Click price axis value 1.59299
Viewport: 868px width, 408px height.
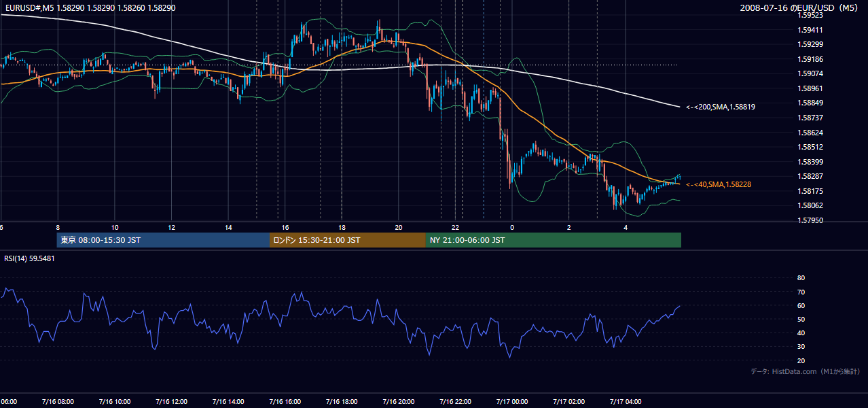coord(810,44)
